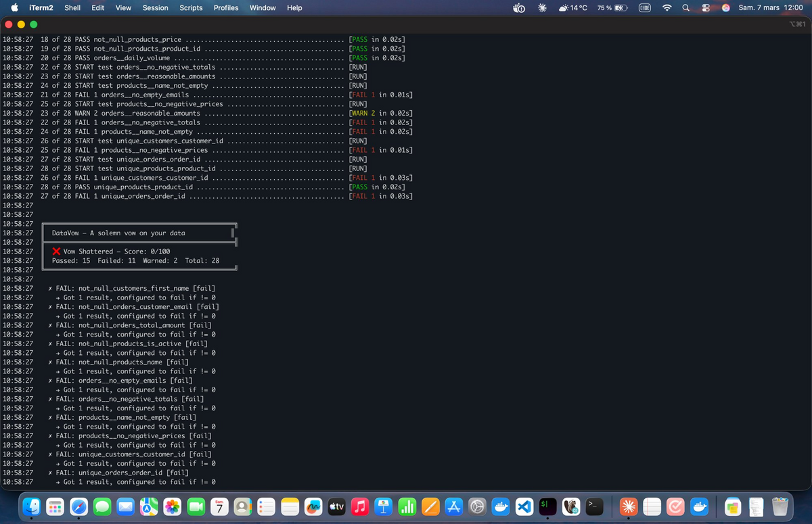
Task: Launch the Music app from the Dock
Action: [359, 506]
